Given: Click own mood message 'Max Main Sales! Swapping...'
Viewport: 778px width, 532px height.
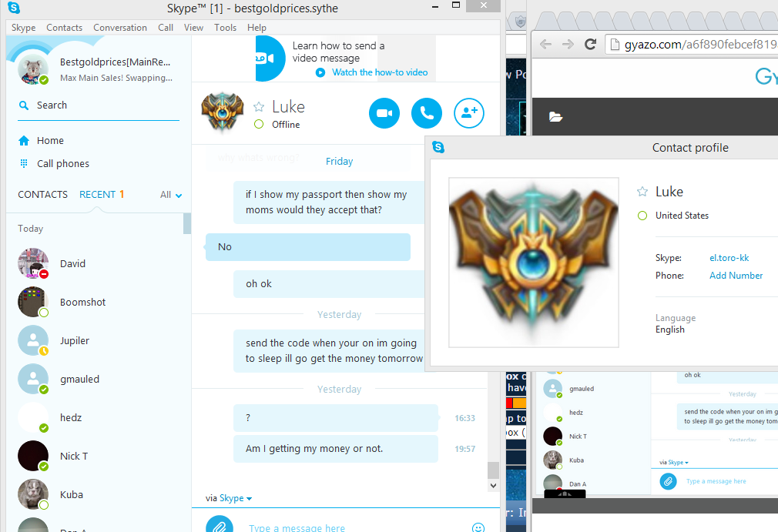Looking at the screenshot, I should 116,78.
